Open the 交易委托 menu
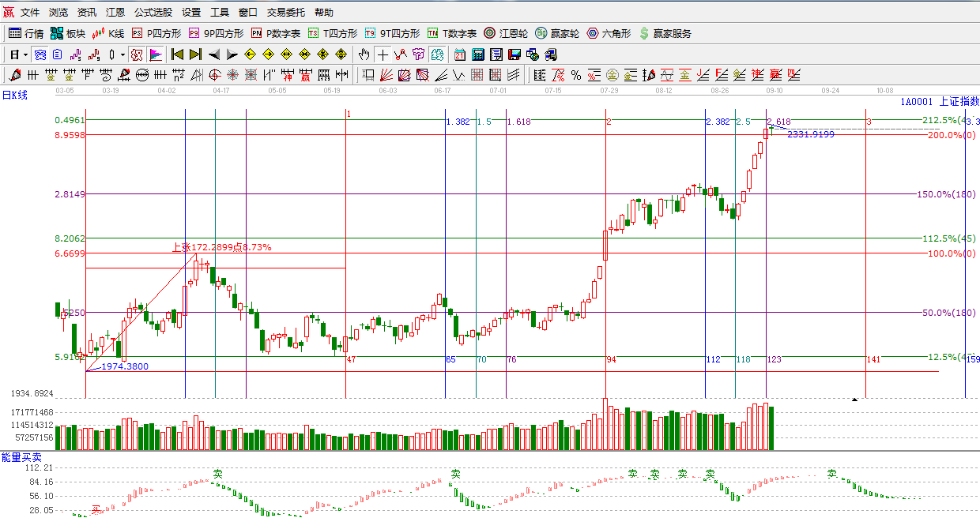This screenshot has height=518, width=980. point(286,13)
